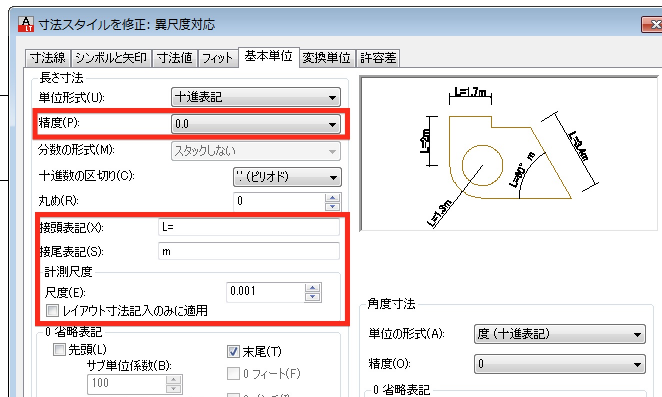The width and height of the screenshot is (662, 397).
Task: Open the 変換単位 tab
Action: click(326, 58)
